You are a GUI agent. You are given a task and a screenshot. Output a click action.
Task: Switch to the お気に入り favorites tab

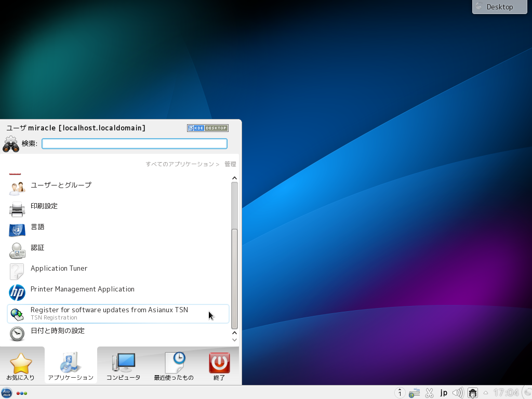[21, 366]
